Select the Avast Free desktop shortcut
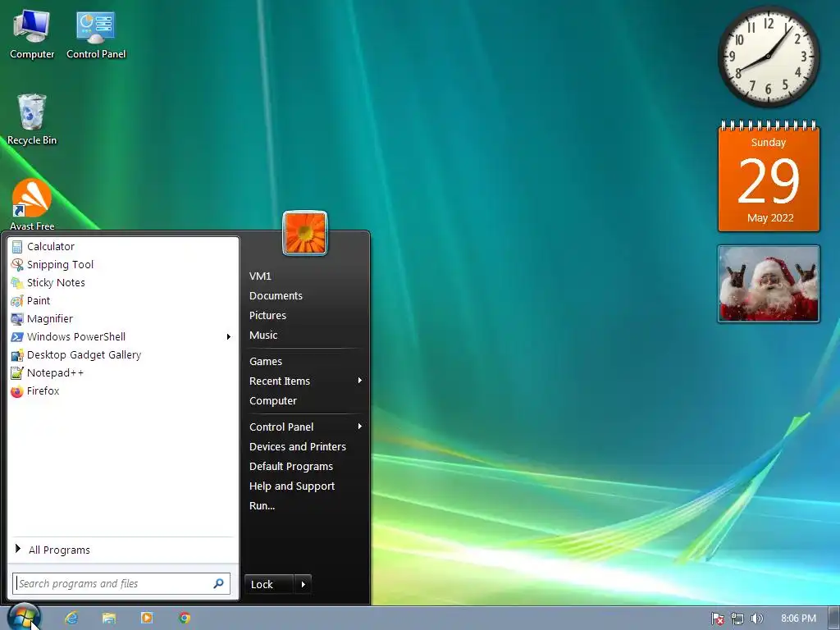This screenshot has width=840, height=630. pyautogui.click(x=32, y=205)
